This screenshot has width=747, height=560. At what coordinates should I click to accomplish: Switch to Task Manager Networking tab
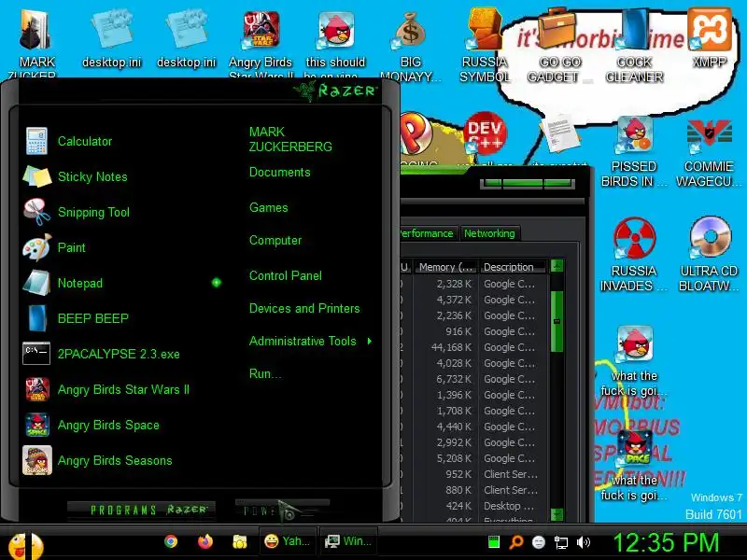point(489,233)
